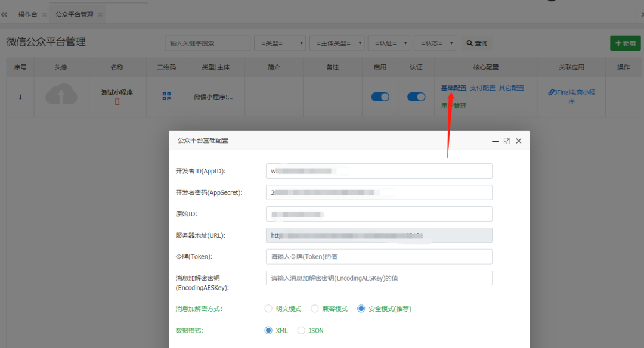Close the 公众平台管理 tab with its X icon
The width and height of the screenshot is (644, 348).
tap(100, 14)
